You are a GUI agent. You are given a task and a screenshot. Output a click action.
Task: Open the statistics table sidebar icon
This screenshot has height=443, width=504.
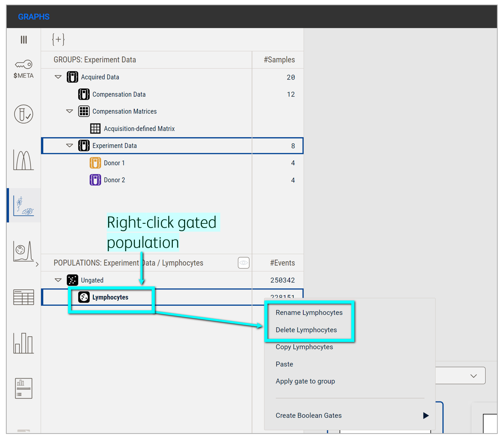pyautogui.click(x=24, y=297)
